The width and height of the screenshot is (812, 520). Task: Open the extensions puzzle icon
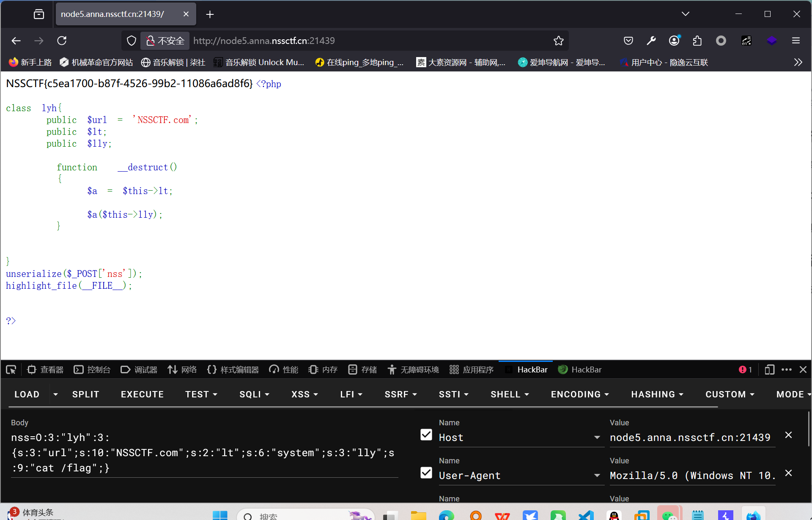(x=697, y=41)
